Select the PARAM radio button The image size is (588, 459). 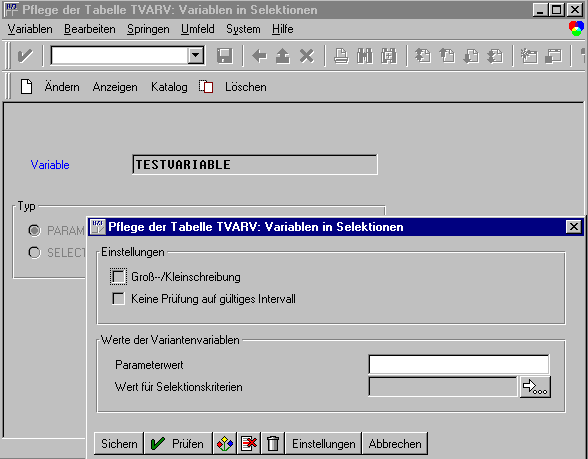tap(34, 231)
